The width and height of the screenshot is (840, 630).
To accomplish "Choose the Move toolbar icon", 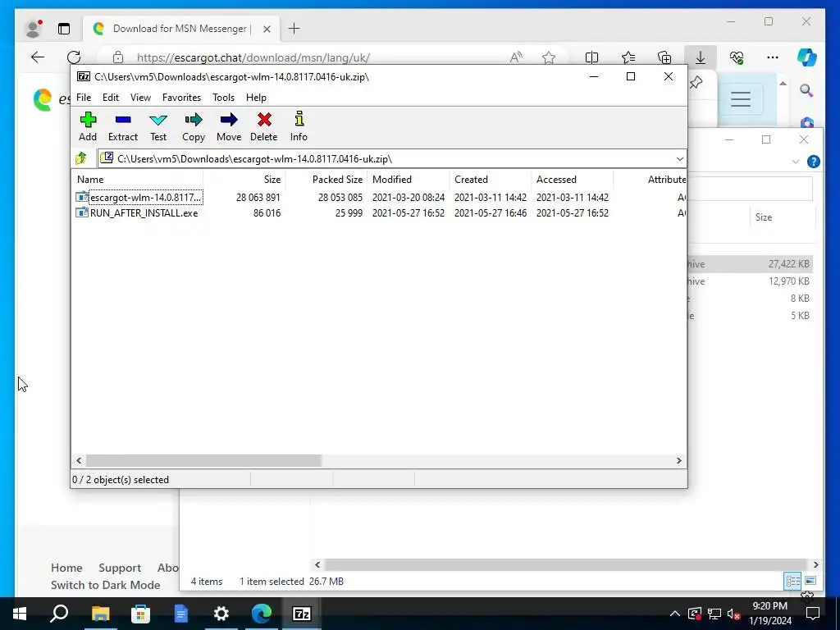I will [x=229, y=126].
